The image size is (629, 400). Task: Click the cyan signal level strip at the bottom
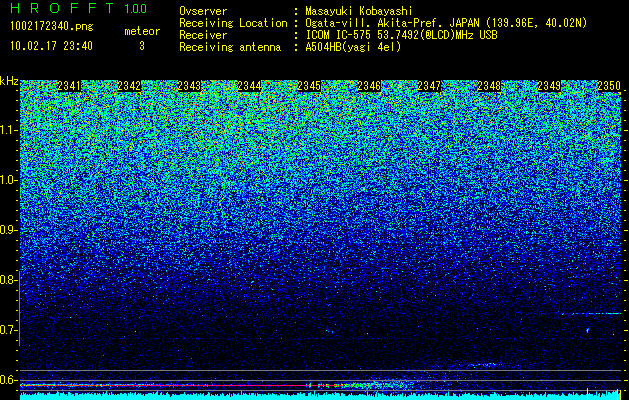click(x=320, y=397)
